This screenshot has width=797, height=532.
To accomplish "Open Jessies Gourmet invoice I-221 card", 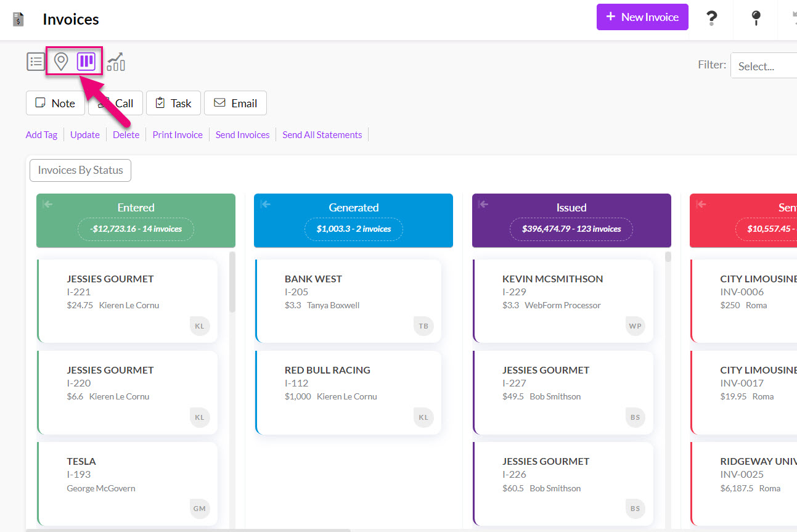I will (x=127, y=301).
